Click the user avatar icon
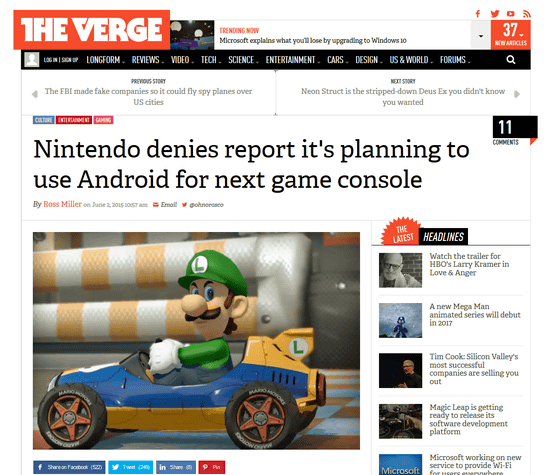This screenshot has width=560, height=475. coord(31,60)
